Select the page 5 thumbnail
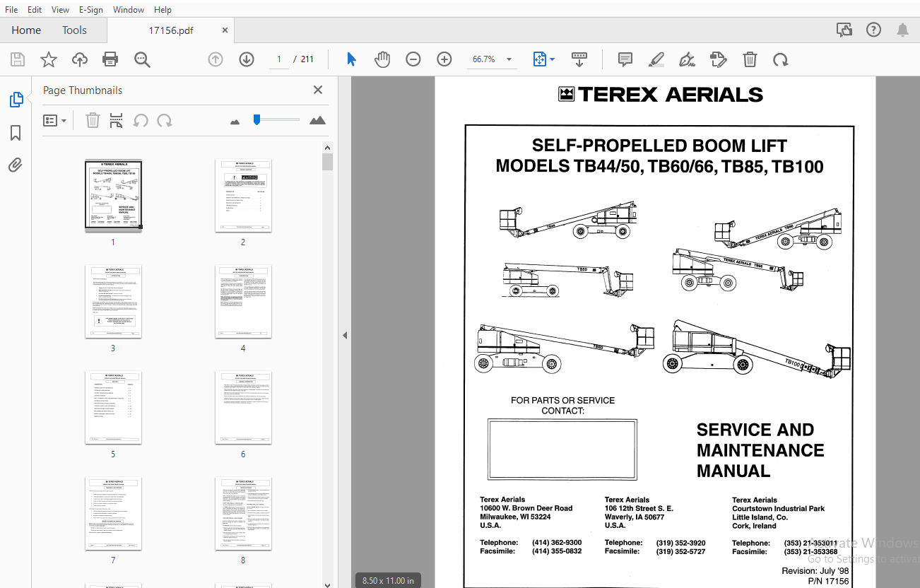 click(x=113, y=408)
